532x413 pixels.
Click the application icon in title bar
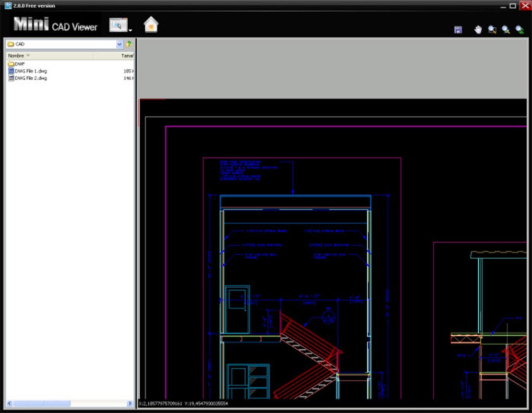click(8, 5)
